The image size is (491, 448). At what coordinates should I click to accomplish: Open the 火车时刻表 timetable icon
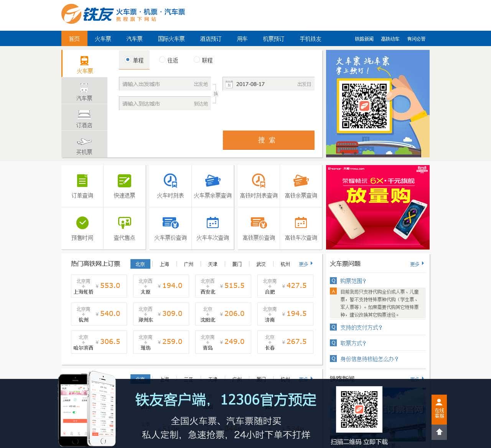[170, 180]
